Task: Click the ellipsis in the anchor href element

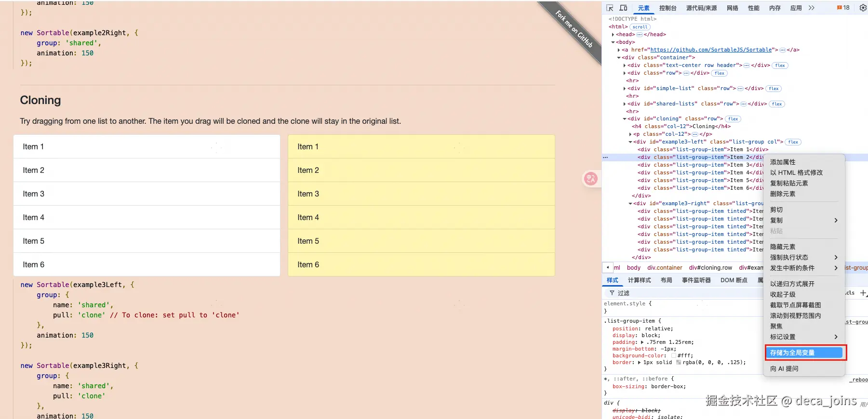Action: (x=783, y=50)
